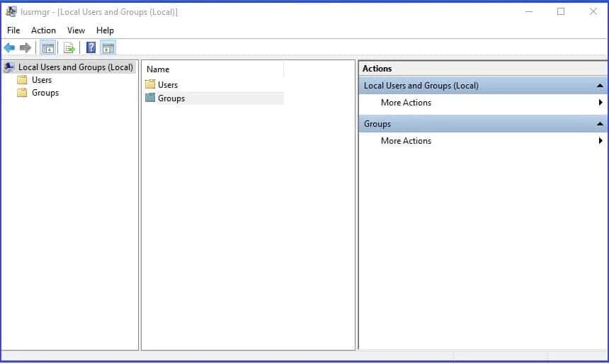Click the Users folder icon in the tree
This screenshot has width=609, height=364.
22,80
